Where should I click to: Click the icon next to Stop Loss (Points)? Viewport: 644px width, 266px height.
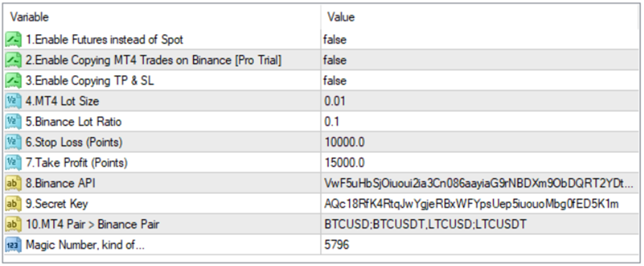[x=13, y=142]
